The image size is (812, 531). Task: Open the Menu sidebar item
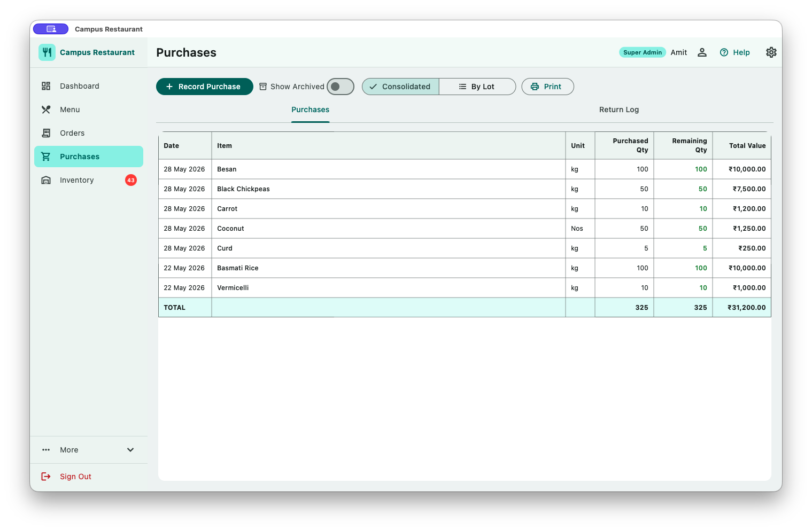click(x=89, y=110)
